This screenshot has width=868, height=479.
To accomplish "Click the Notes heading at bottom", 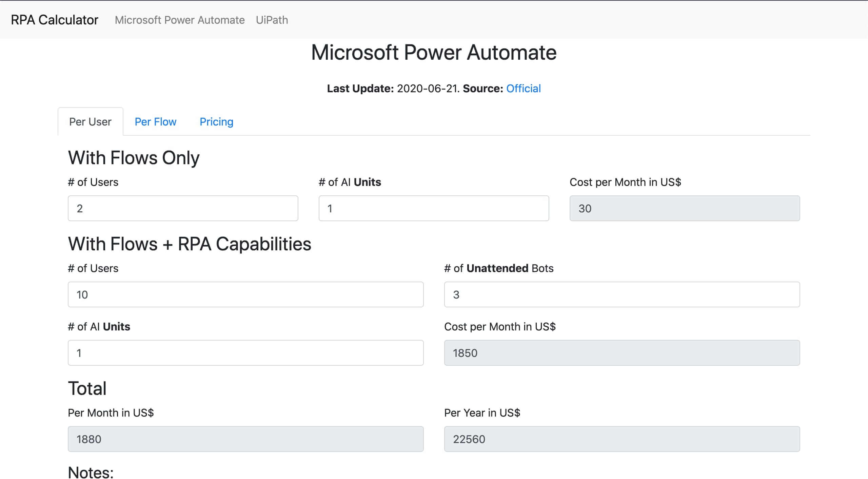I will tap(91, 472).
